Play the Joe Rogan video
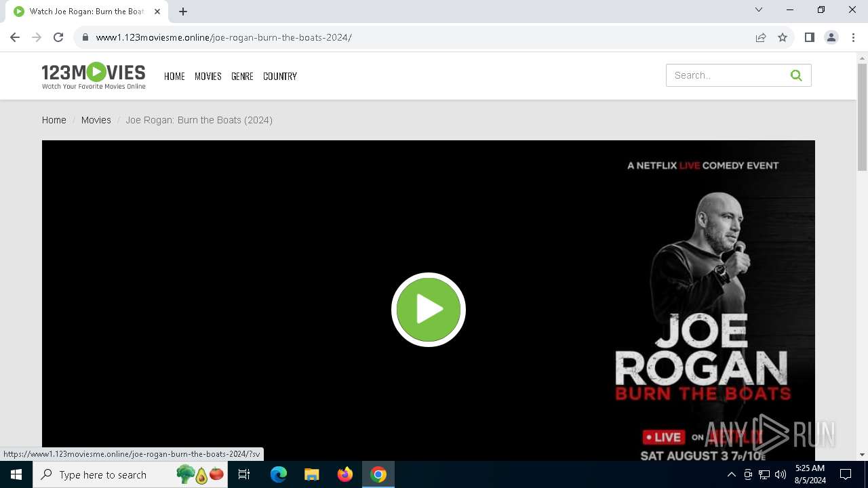Image resolution: width=868 pixels, height=488 pixels. click(429, 310)
